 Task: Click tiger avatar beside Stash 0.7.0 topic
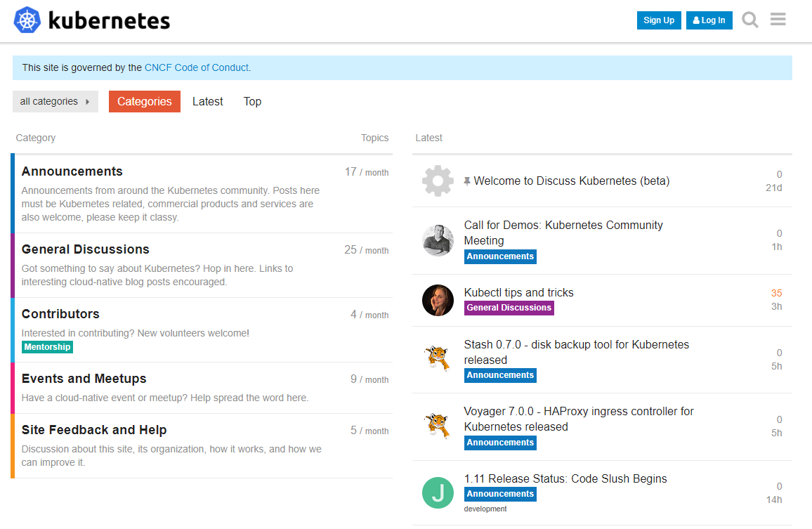click(438, 359)
